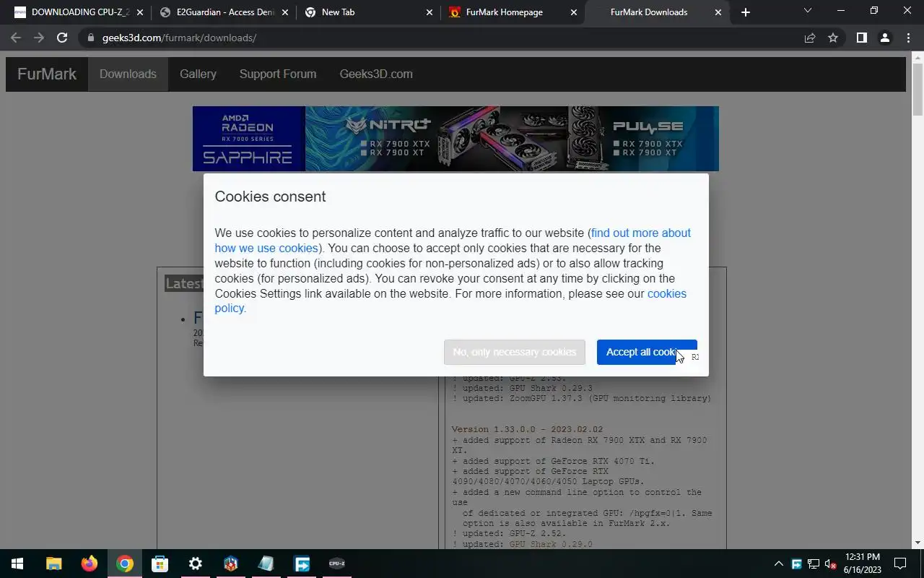Open the FurMark brand link
The width and height of the screenshot is (924, 578).
tap(47, 74)
